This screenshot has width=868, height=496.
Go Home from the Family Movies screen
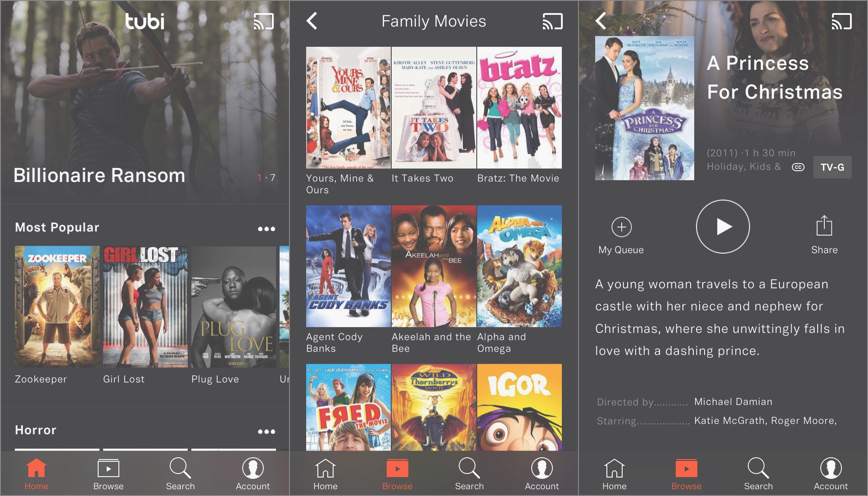click(325, 474)
